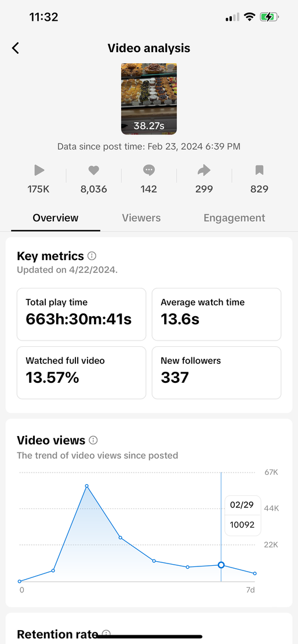Image resolution: width=298 pixels, height=644 pixels.
Task: Click the play views icon
Action: [x=39, y=170]
